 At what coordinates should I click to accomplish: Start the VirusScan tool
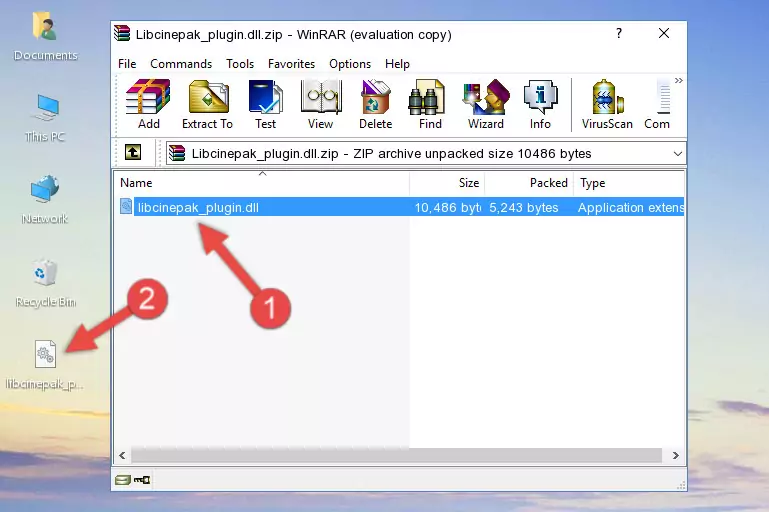(607, 104)
